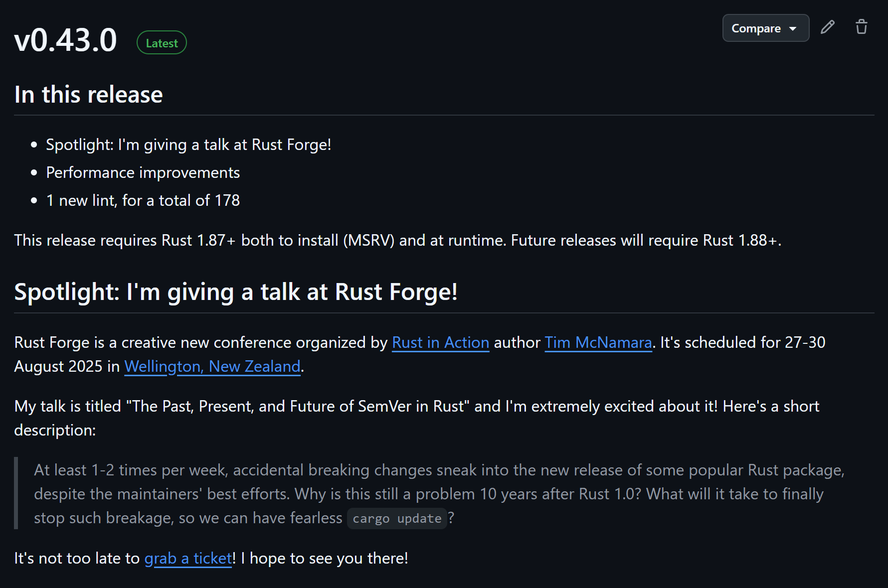Image resolution: width=888 pixels, height=588 pixels.
Task: Click the green Latest badge
Action: coord(162,43)
